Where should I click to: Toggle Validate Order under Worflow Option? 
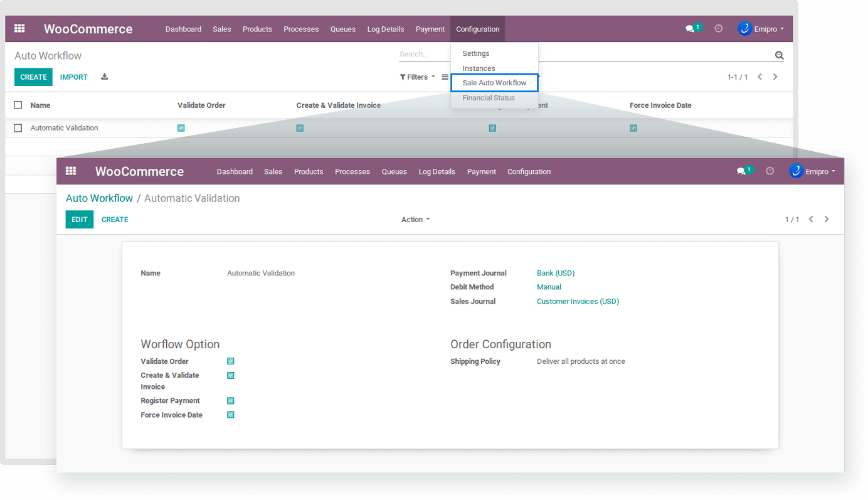click(231, 361)
